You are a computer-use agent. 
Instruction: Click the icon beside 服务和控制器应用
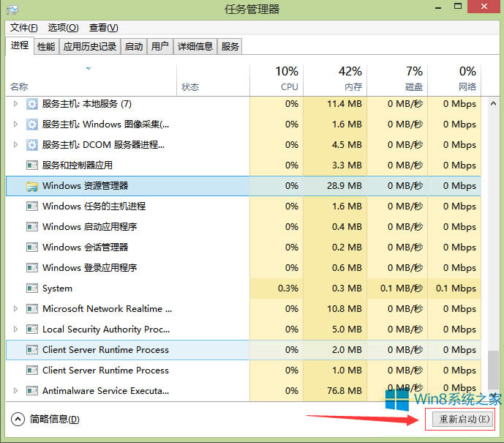click(31, 165)
